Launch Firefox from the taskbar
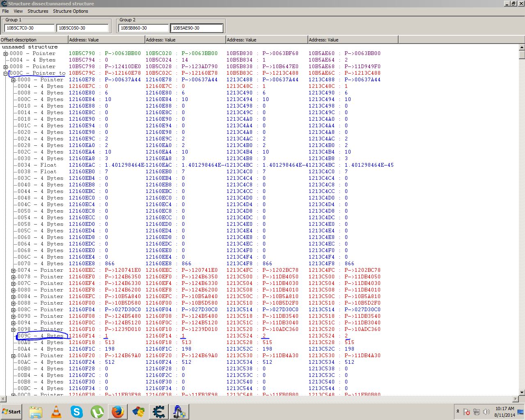 tap(117, 411)
